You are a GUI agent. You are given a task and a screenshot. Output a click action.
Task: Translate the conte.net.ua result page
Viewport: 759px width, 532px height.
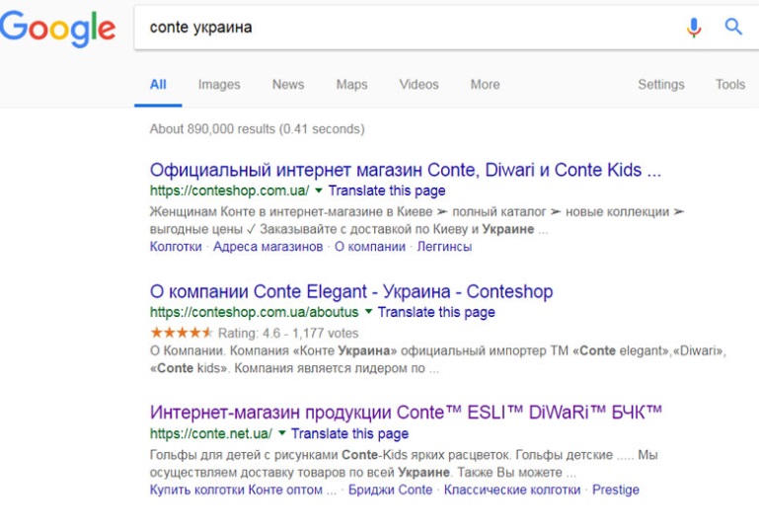click(349, 433)
